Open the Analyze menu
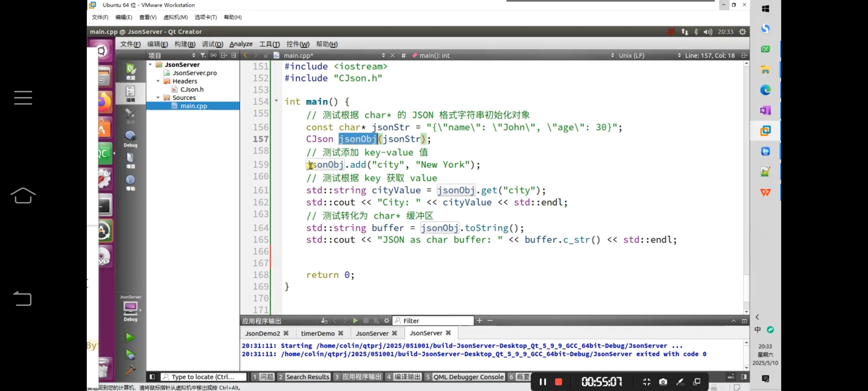 [241, 44]
